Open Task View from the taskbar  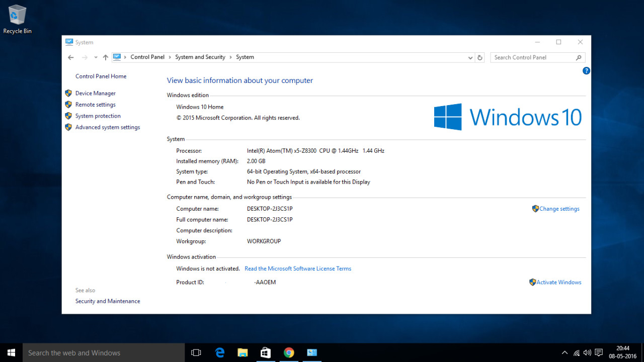click(x=196, y=352)
